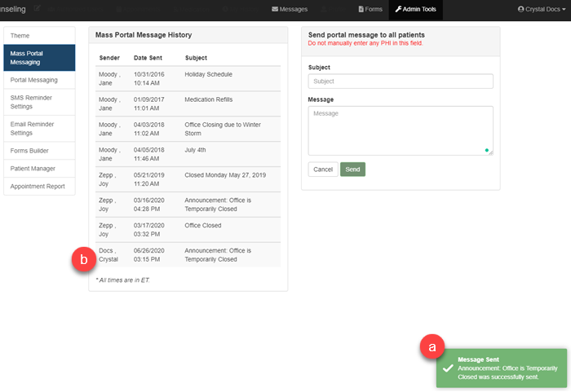This screenshot has width=571, height=392.
Task: Open Forms Builder from the sidebar
Action: pyautogui.click(x=39, y=151)
